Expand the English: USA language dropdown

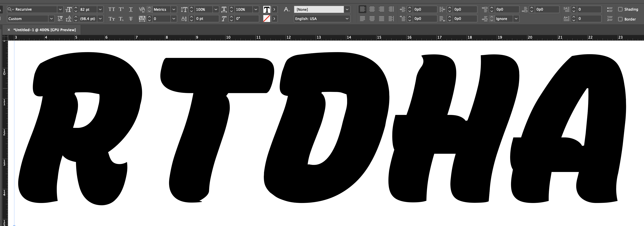[x=347, y=19]
